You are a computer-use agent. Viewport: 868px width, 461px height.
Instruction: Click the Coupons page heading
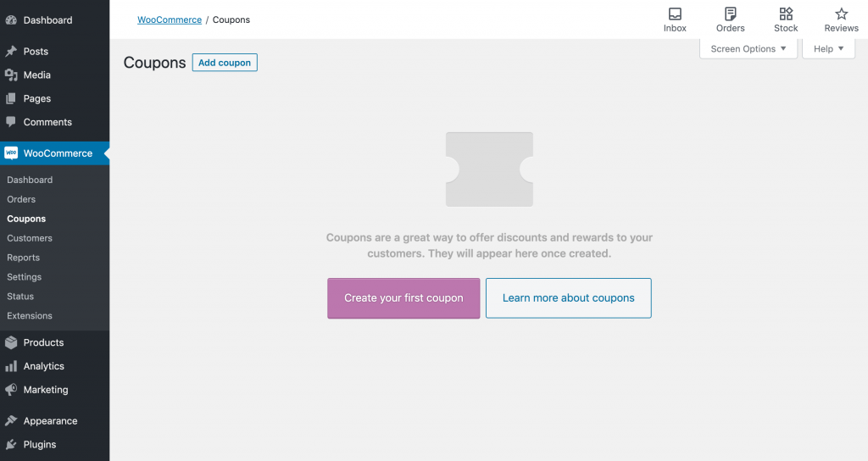[154, 63]
